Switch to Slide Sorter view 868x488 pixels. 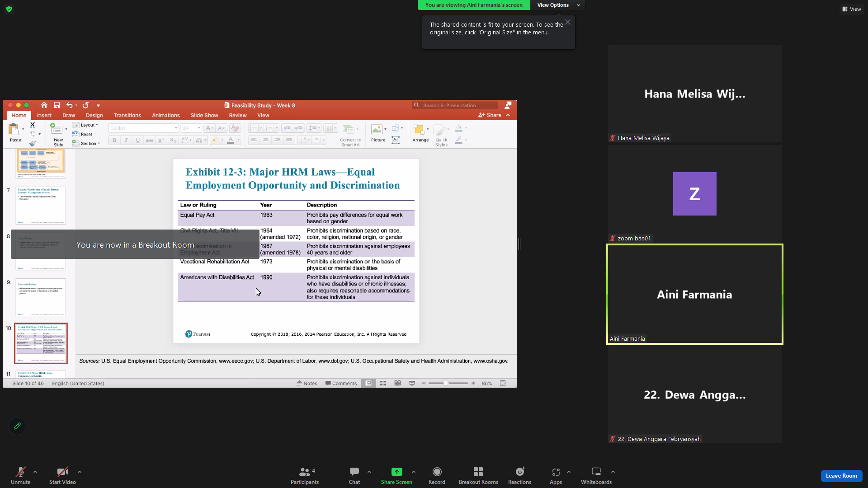[x=383, y=383]
